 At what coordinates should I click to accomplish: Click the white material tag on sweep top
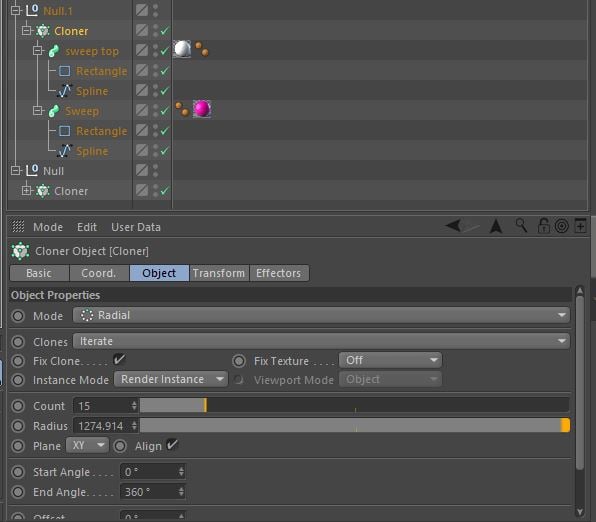pos(182,49)
